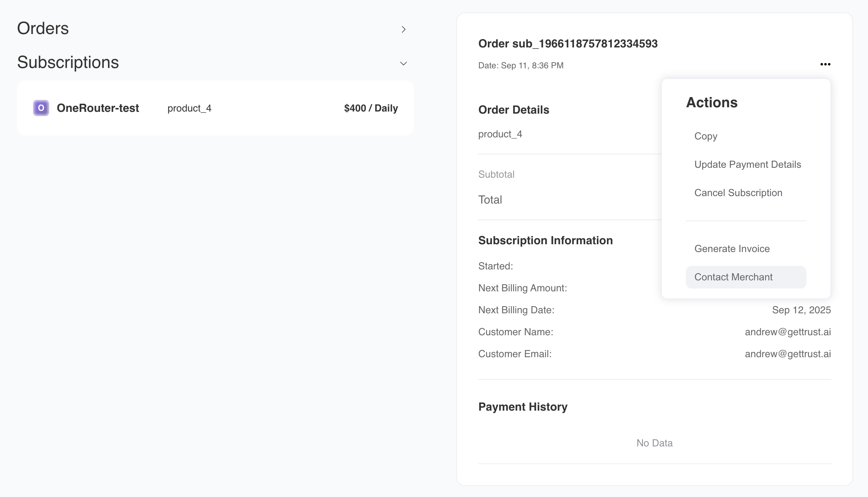Click the Sep 12, 2025 billing date

pyautogui.click(x=801, y=310)
